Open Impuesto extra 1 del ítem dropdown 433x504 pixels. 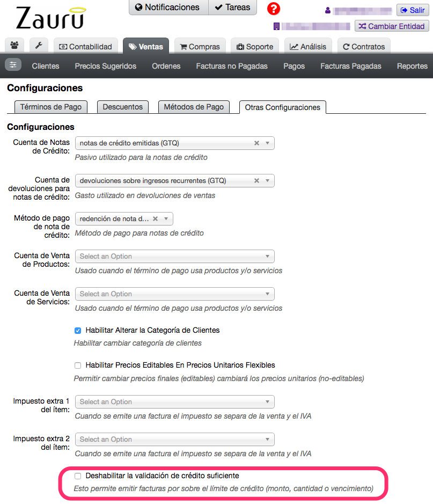click(175, 402)
